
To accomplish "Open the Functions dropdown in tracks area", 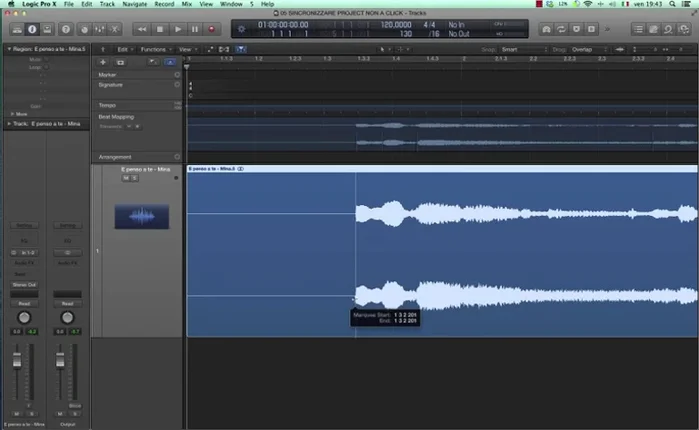I will click(x=154, y=48).
